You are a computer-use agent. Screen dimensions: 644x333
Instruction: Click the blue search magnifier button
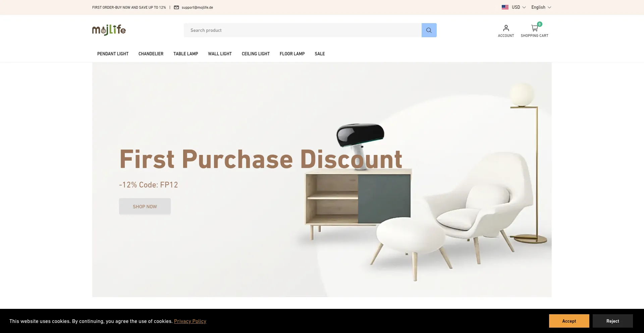429,30
